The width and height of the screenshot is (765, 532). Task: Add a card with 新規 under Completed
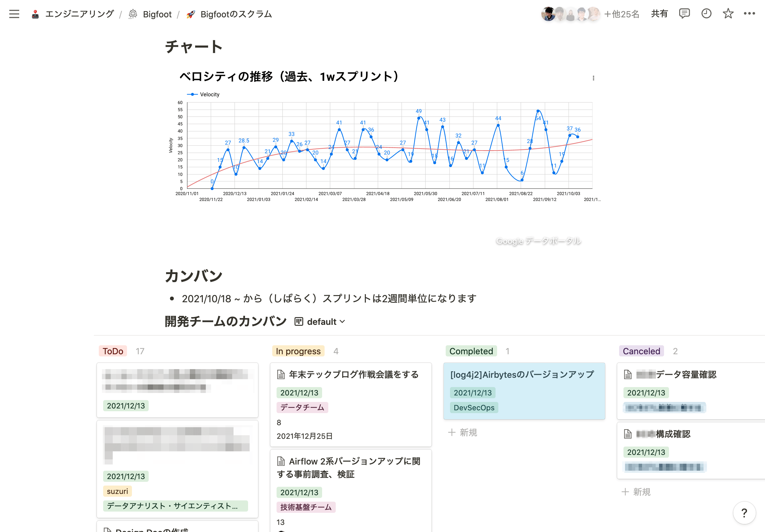[463, 432]
